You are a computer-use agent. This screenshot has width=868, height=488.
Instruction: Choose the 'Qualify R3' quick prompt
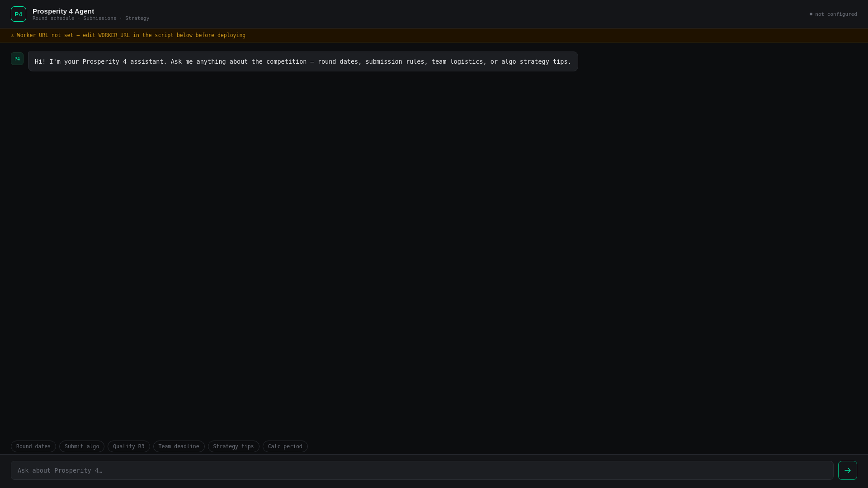[x=129, y=446]
